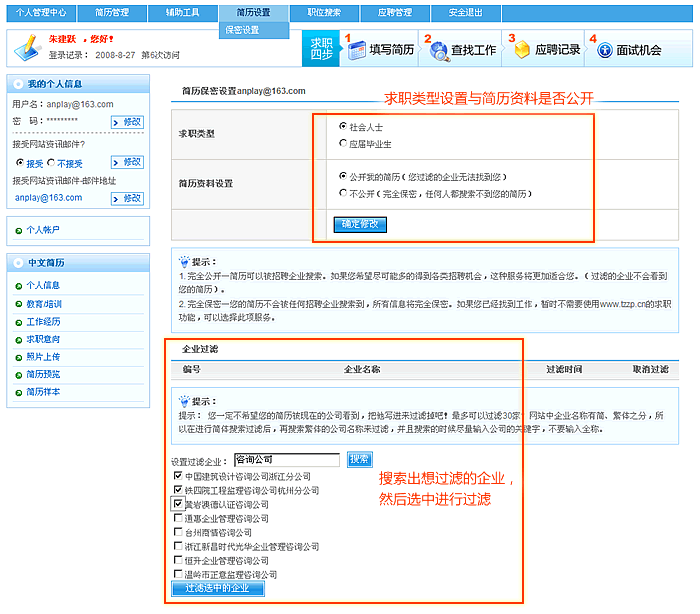Click the 应聘记录 folder icon
Screen dimensions: 700x614
[520, 51]
